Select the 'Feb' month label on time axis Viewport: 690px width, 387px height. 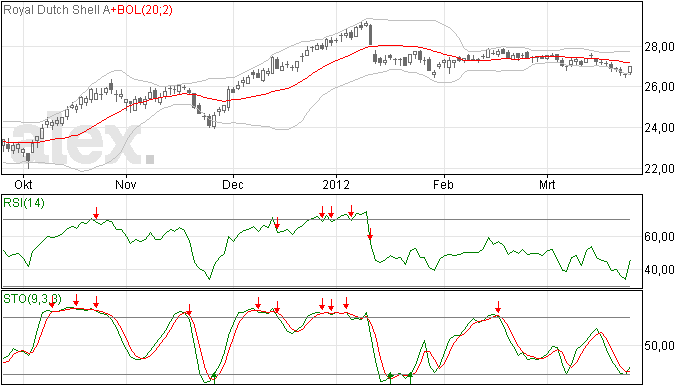443,184
